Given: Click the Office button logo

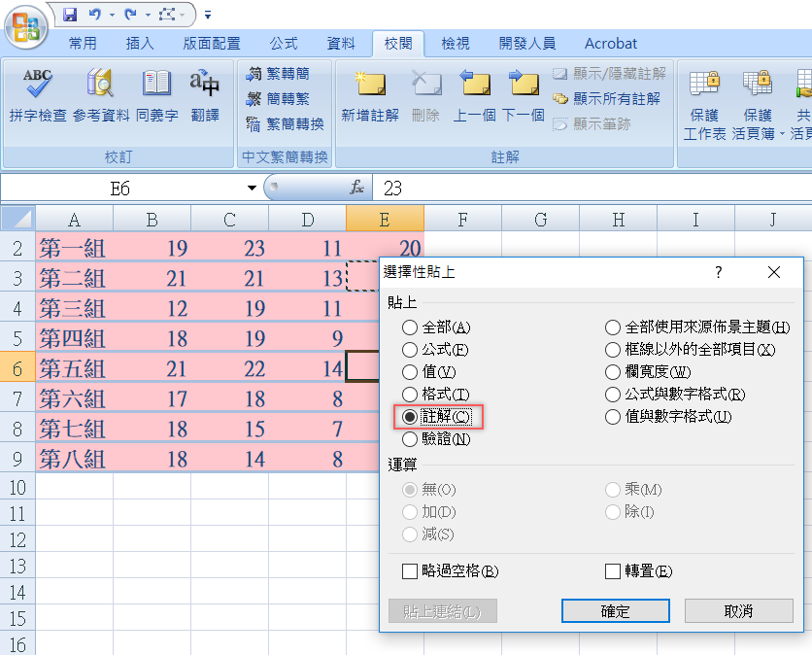Looking at the screenshot, I should tap(25, 26).
